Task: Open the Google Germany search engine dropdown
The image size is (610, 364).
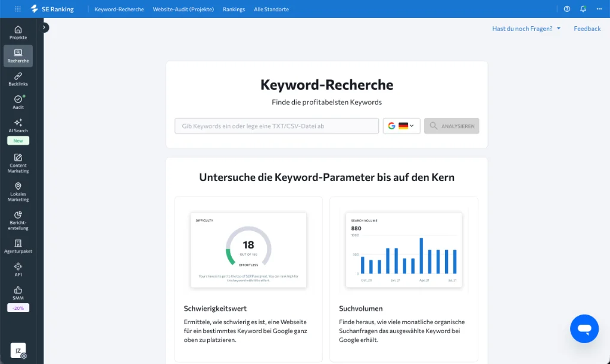Action: (402, 126)
